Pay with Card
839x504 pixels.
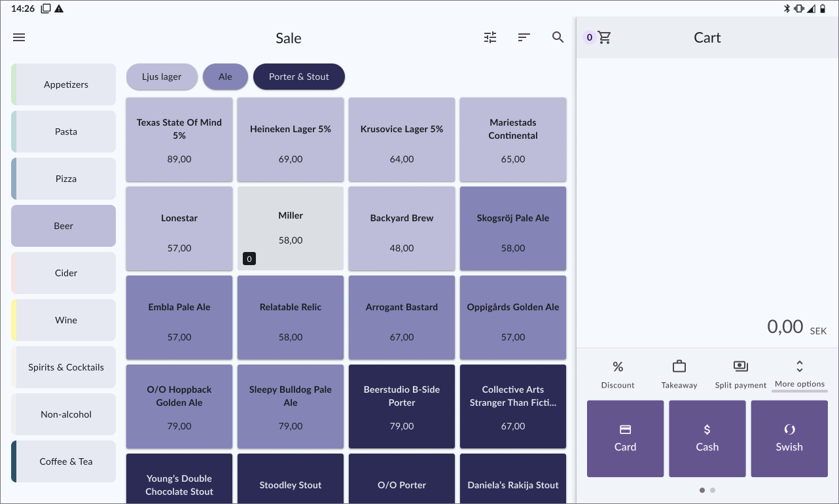pyautogui.click(x=625, y=439)
